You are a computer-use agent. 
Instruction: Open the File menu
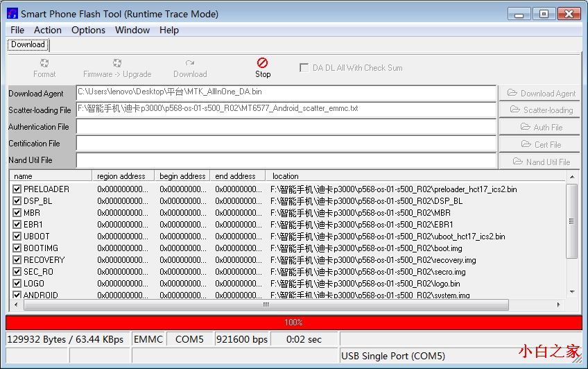coord(17,30)
